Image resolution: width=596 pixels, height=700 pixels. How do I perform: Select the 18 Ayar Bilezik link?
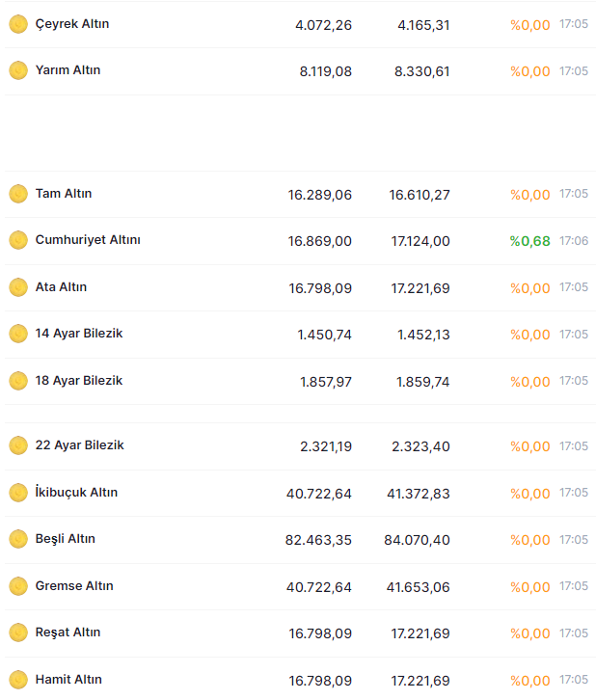(x=79, y=381)
